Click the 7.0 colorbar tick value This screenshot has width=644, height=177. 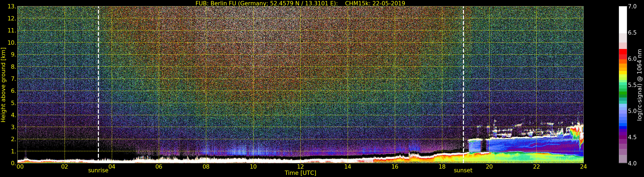(632, 6)
